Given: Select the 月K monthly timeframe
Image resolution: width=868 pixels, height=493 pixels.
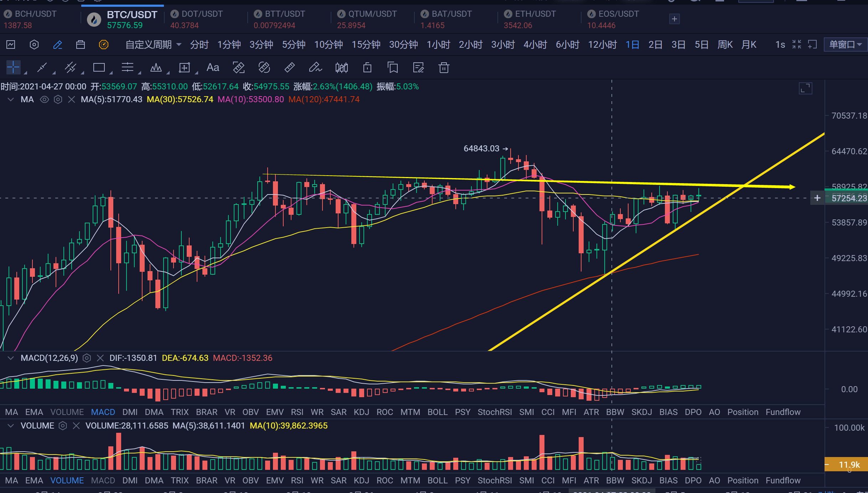Looking at the screenshot, I should 749,45.
